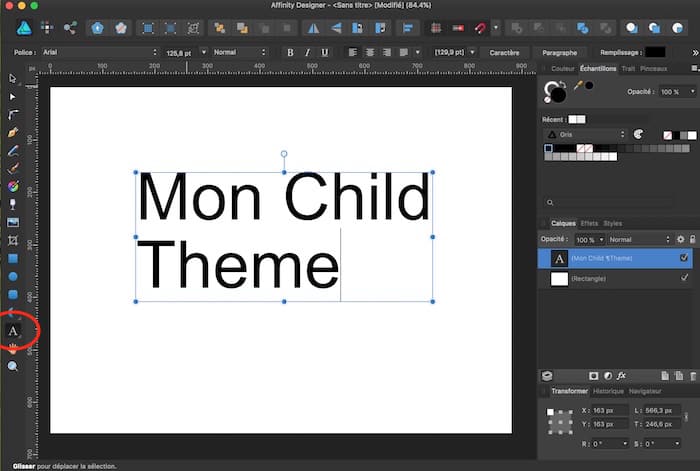Show more context toolbar options
Image resolution: width=700 pixels, height=471 pixels.
695,53
